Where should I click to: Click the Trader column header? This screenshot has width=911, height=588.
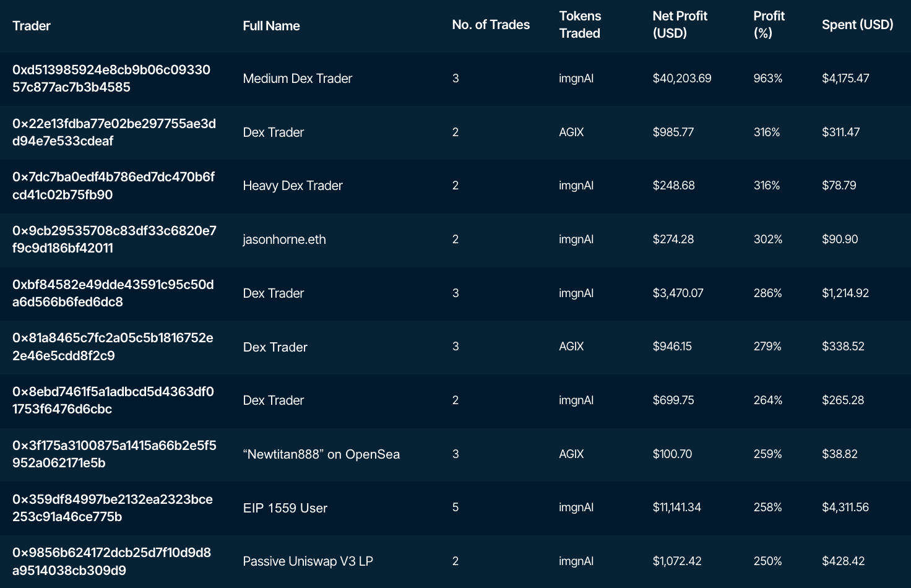click(32, 26)
